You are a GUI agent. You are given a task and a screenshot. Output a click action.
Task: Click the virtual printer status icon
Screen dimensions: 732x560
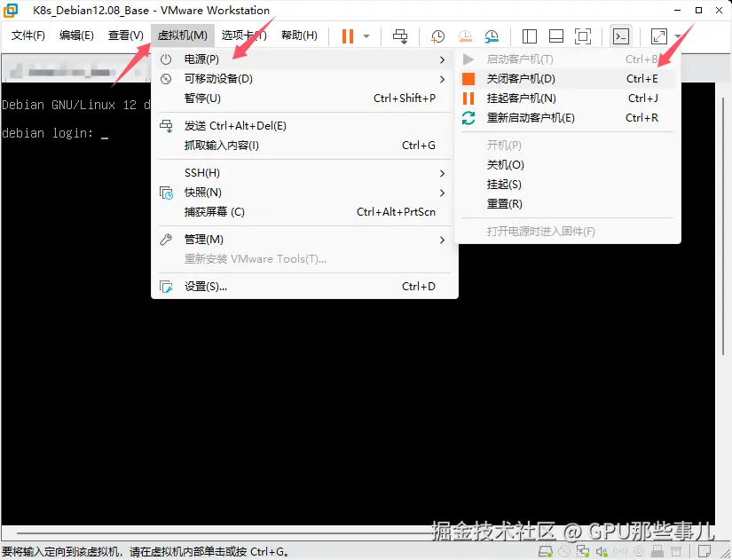pos(675,550)
